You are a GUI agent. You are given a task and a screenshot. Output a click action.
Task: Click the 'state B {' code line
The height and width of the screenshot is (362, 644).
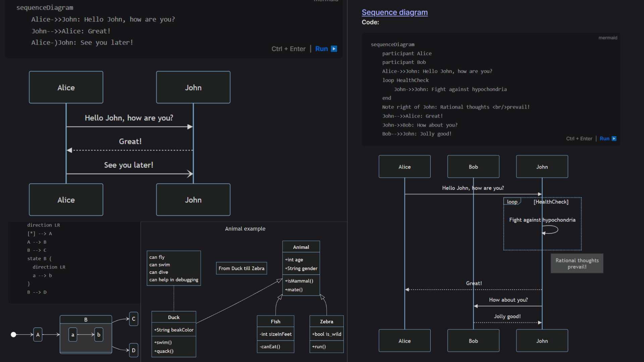40,258
